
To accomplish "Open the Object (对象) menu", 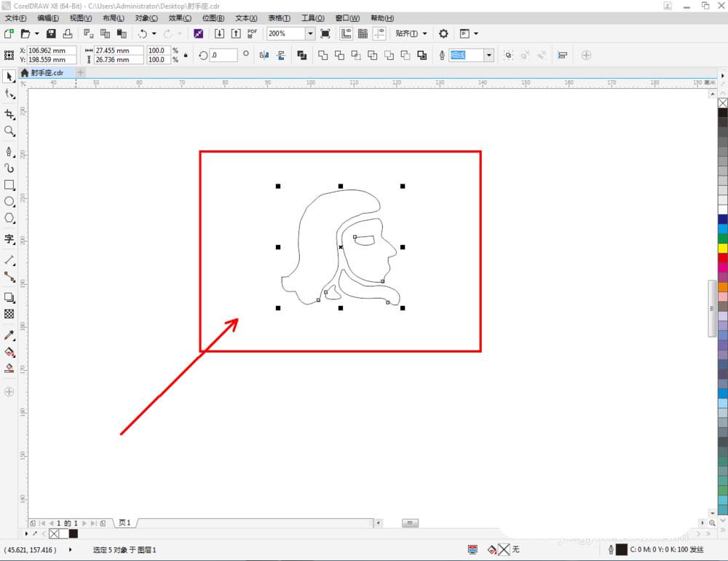I will pos(146,18).
